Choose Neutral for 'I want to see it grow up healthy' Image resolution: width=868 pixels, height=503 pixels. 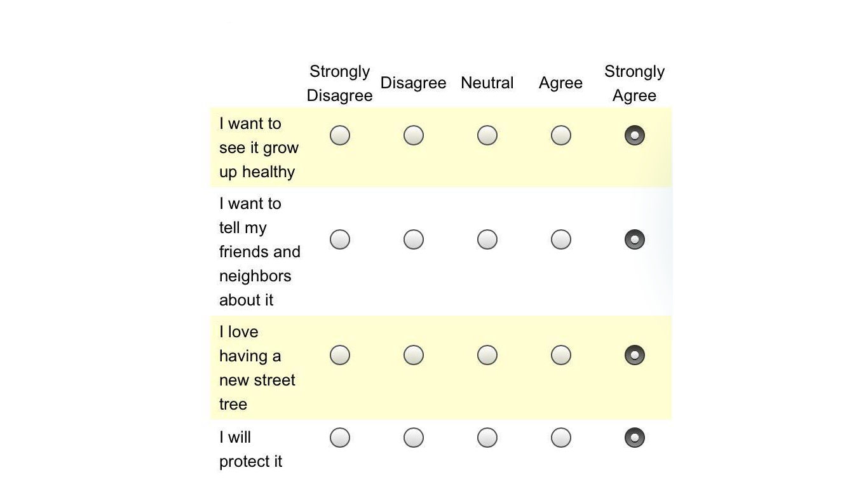tap(487, 135)
